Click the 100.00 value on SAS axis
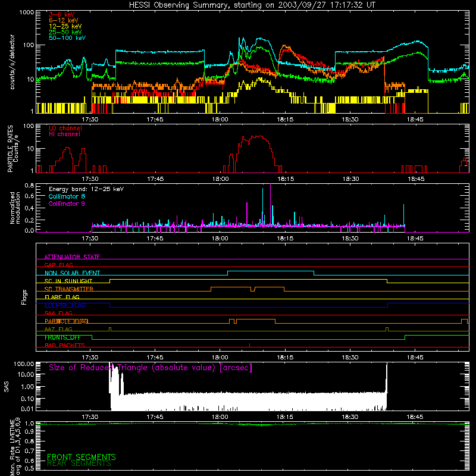This screenshot has width=476, height=476. (24, 364)
